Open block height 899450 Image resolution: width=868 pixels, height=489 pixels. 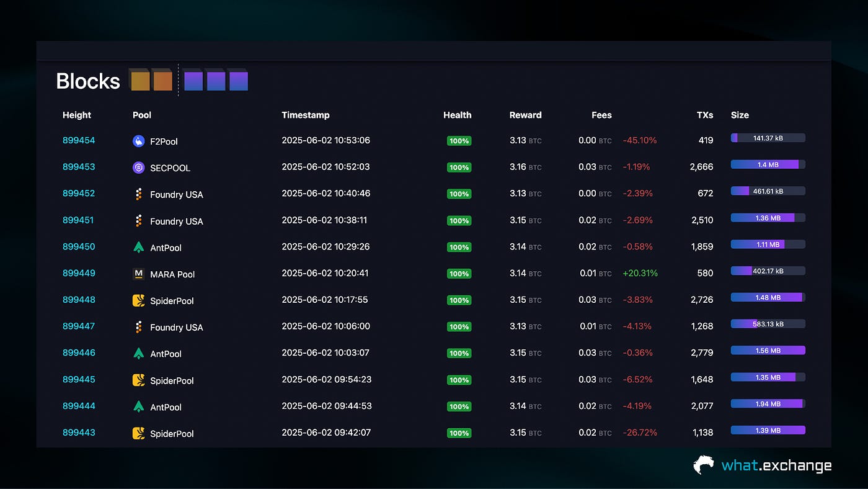coord(79,246)
